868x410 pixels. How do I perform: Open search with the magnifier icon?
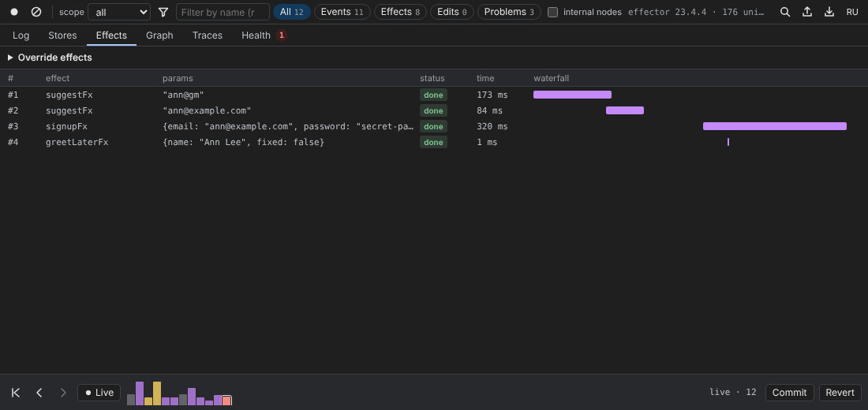(785, 12)
